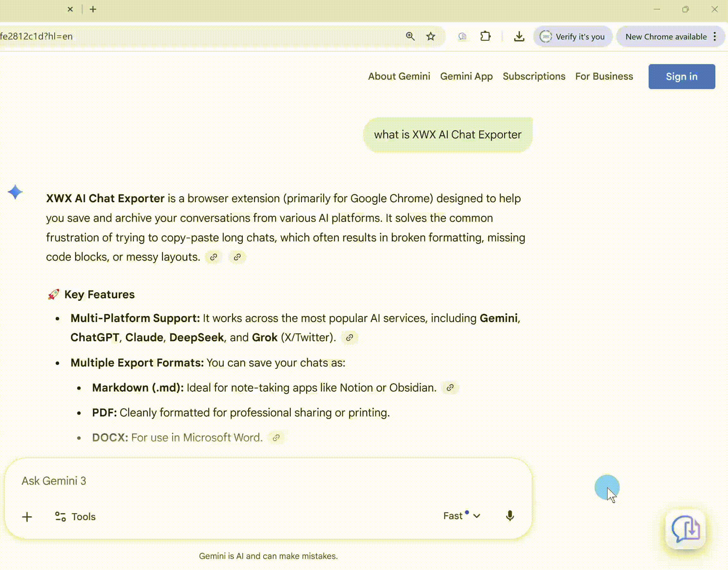Activate the microphone for voice input
This screenshot has height=570, width=728.
[x=509, y=516]
